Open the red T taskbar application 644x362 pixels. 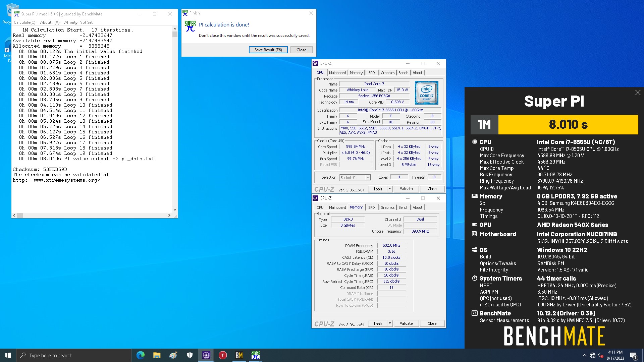(223, 355)
